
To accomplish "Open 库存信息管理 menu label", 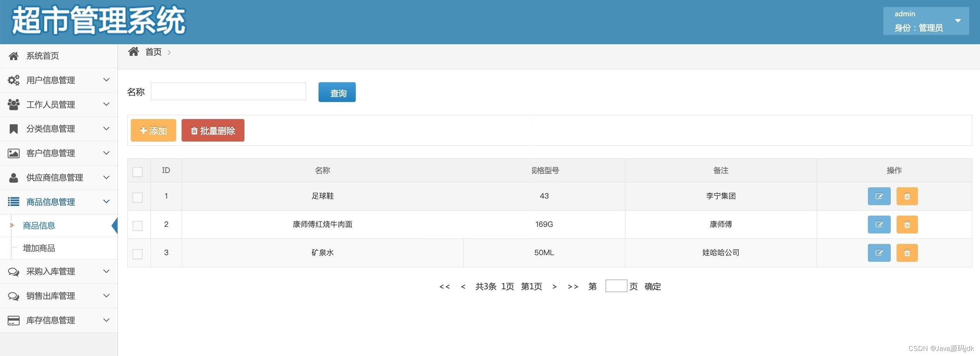I will coord(51,321).
